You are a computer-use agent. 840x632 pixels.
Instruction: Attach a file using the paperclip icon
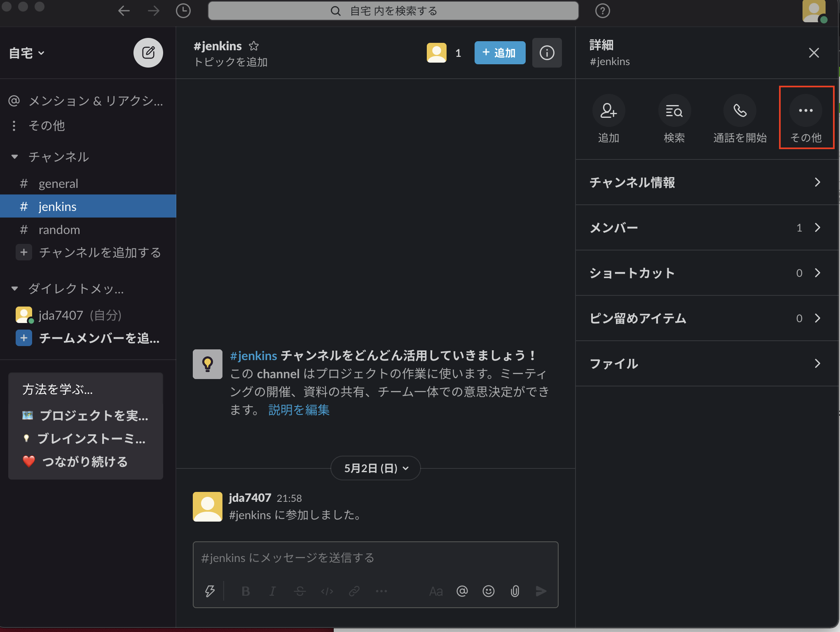click(x=515, y=591)
